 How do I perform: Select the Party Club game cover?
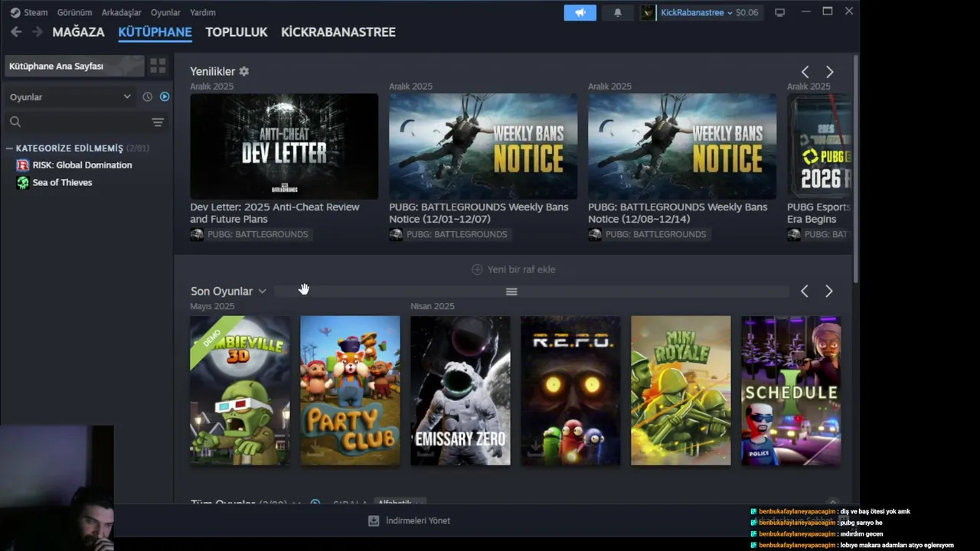pyautogui.click(x=350, y=390)
